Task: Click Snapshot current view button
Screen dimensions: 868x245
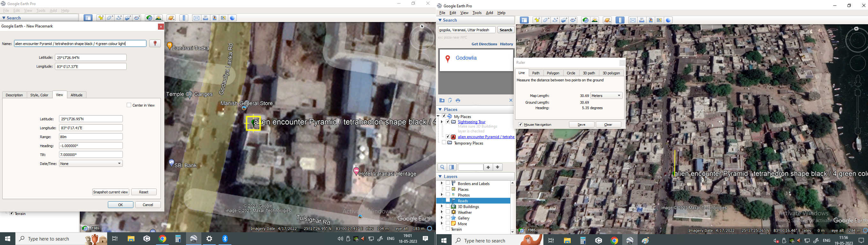Action: 110,192
